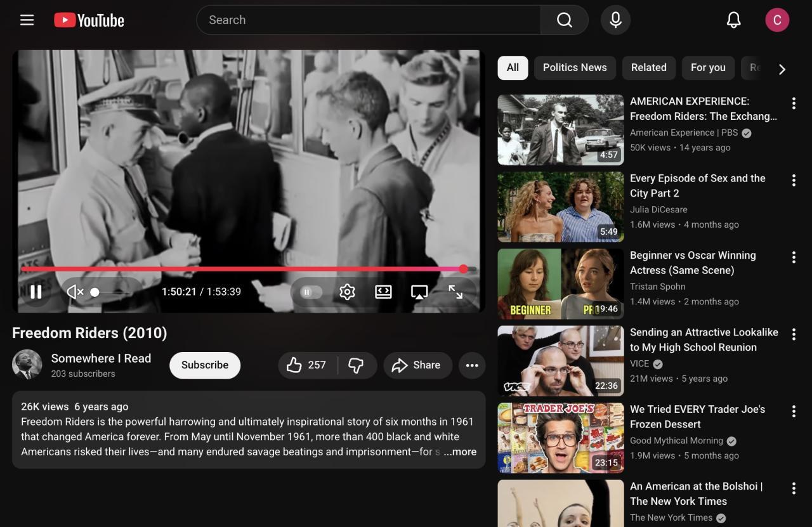The width and height of the screenshot is (812, 527).
Task: Open Trader Joe's Frozen Dessert thumbnail
Action: (561, 438)
